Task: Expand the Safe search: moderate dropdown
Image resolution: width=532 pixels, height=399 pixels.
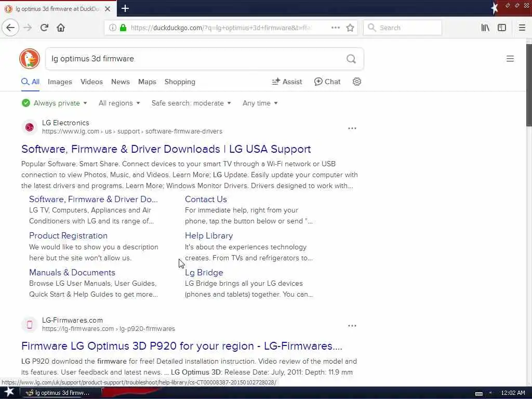Action: click(191, 103)
